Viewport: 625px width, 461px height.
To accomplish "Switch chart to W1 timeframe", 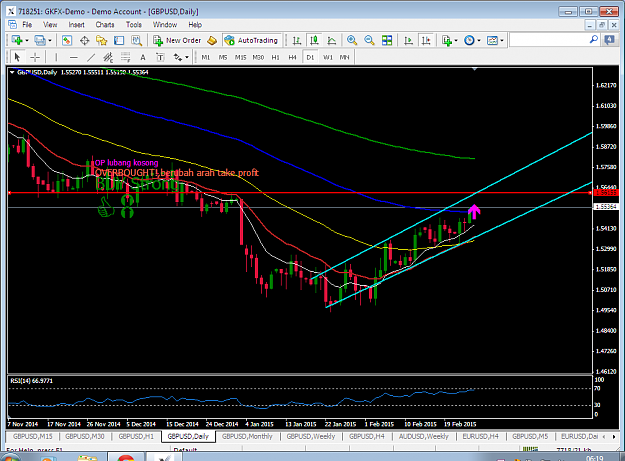I will (328, 57).
